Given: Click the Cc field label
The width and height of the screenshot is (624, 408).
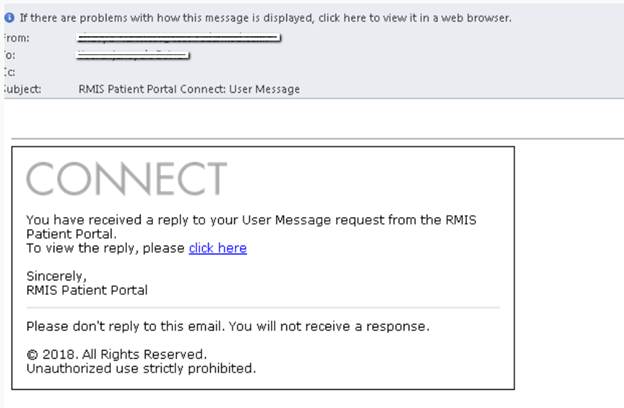Looking at the screenshot, I should [x=10, y=72].
